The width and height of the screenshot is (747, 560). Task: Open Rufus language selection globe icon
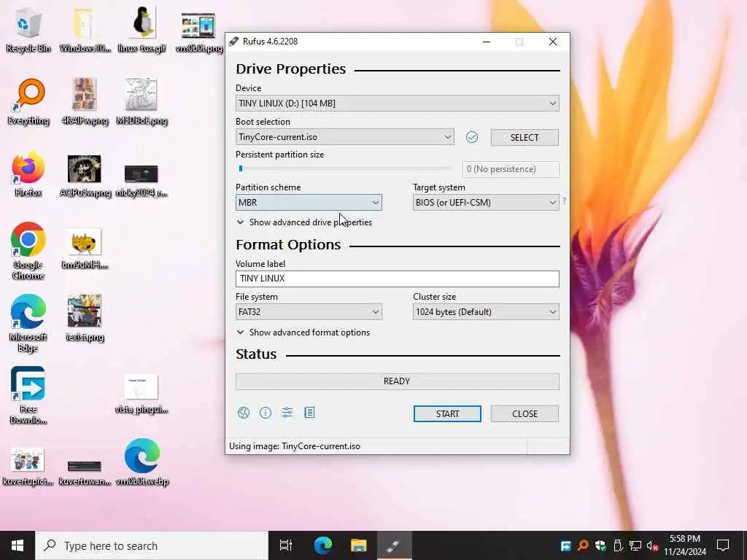point(244,413)
